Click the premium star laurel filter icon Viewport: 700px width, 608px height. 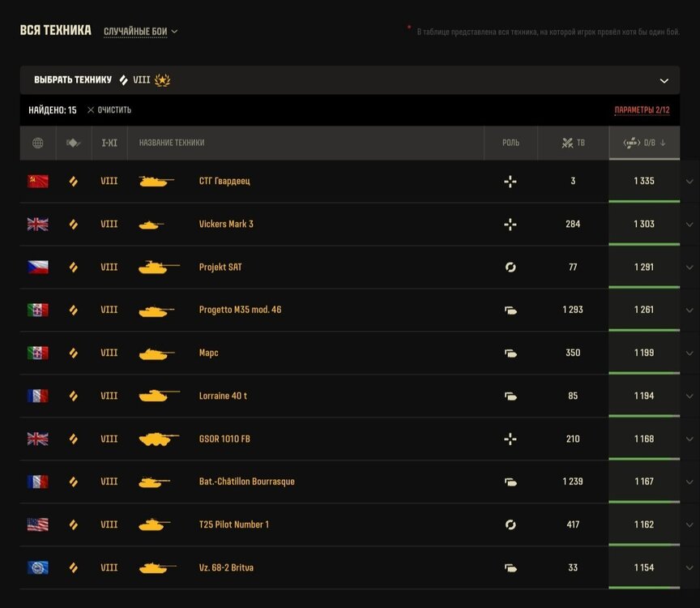coord(163,80)
